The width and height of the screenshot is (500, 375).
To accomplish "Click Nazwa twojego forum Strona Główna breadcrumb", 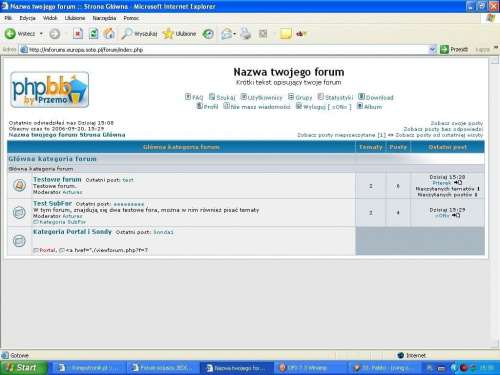I will (67, 135).
